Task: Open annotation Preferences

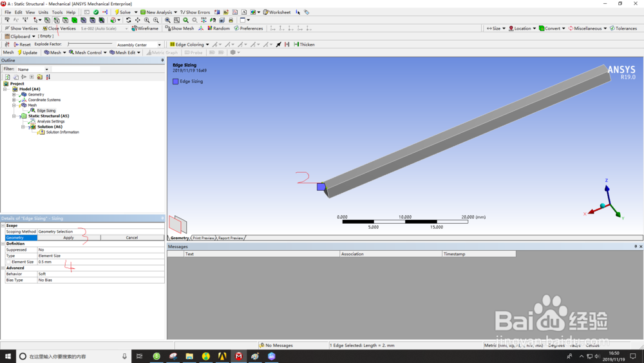Action: click(249, 28)
